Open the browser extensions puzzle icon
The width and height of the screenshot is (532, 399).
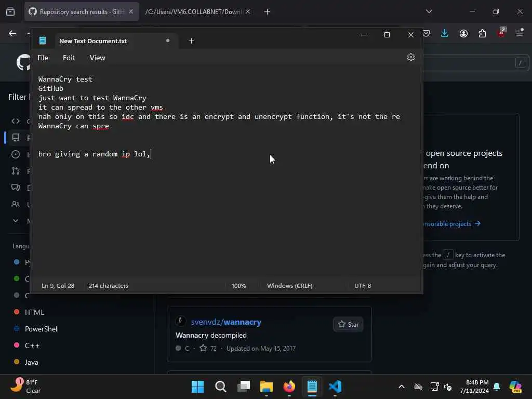(x=482, y=33)
